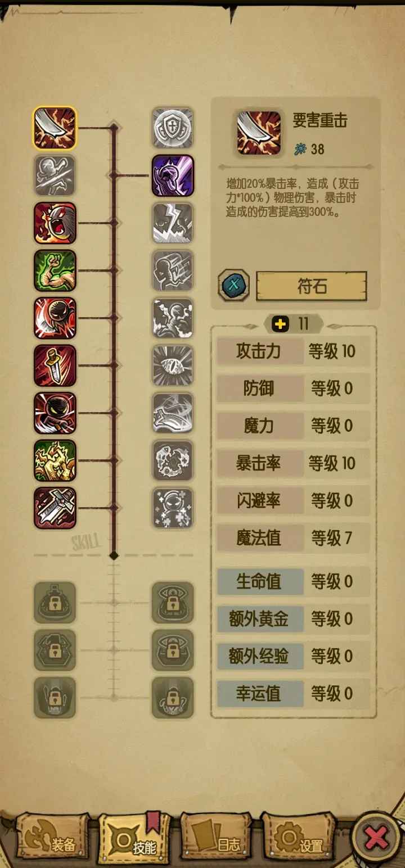
Task: Choose the red dagger stab skill
Action: click(x=55, y=365)
